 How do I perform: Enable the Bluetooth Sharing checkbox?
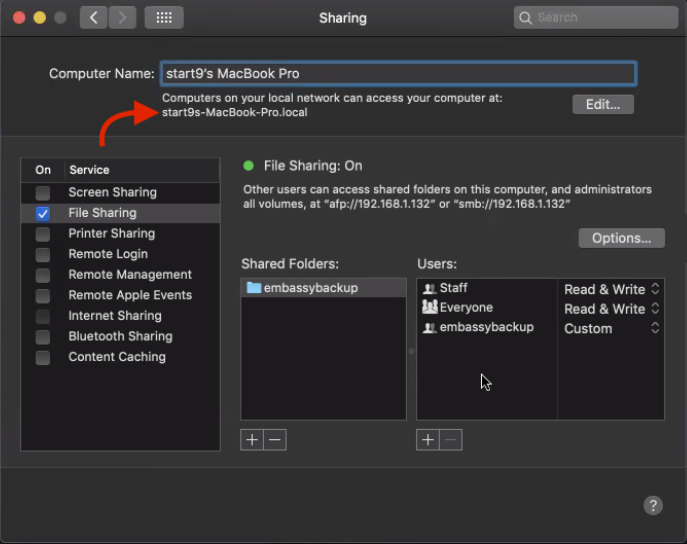(x=43, y=336)
